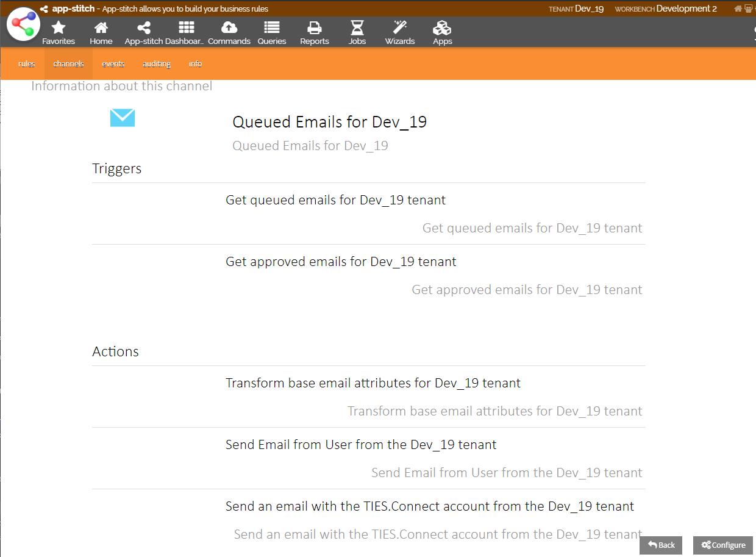756x557 pixels.
Task: Click the app-stitch logo circle
Action: (23, 25)
